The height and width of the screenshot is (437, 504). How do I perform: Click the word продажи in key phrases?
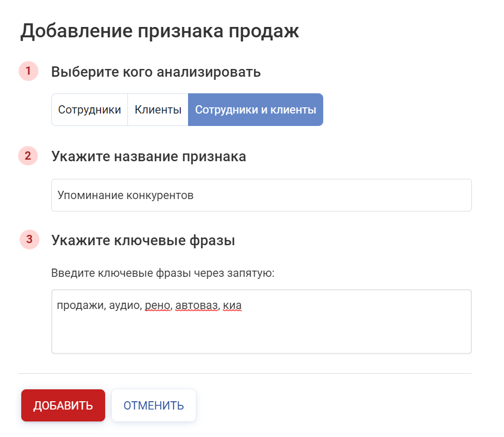click(x=81, y=306)
